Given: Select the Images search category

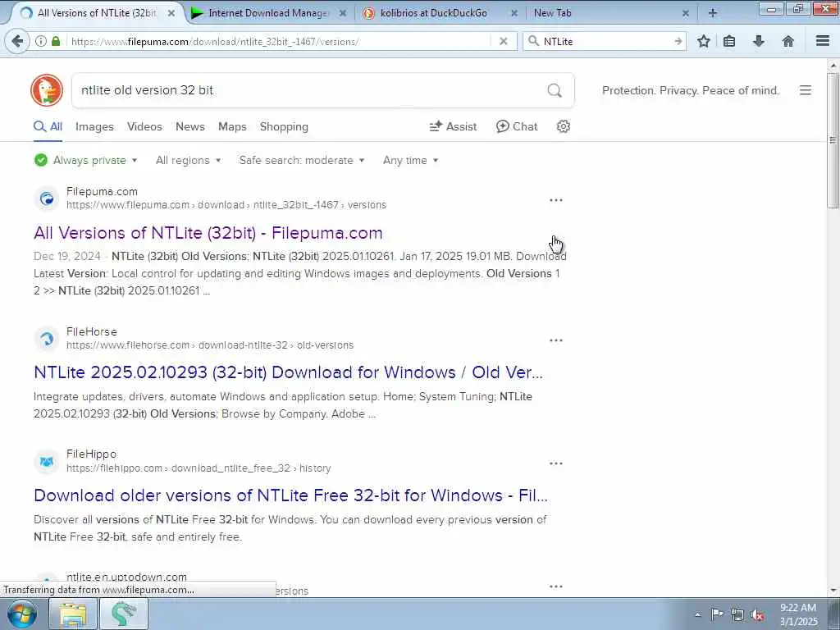Looking at the screenshot, I should (94, 126).
